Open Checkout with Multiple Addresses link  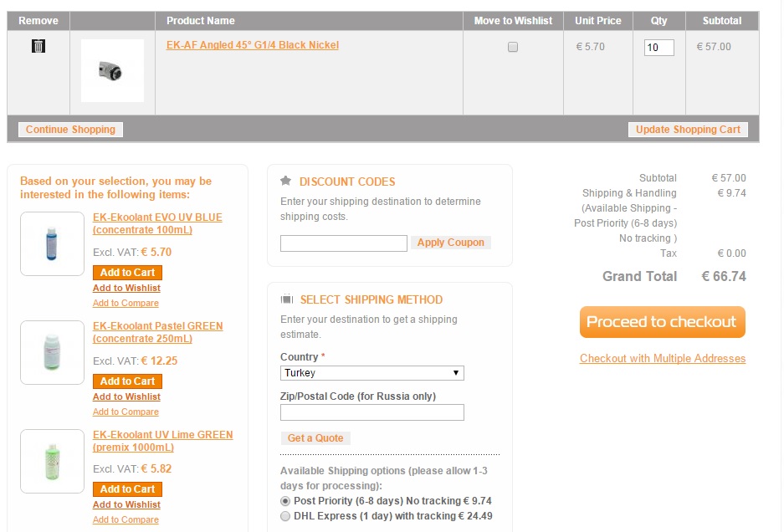(x=663, y=359)
